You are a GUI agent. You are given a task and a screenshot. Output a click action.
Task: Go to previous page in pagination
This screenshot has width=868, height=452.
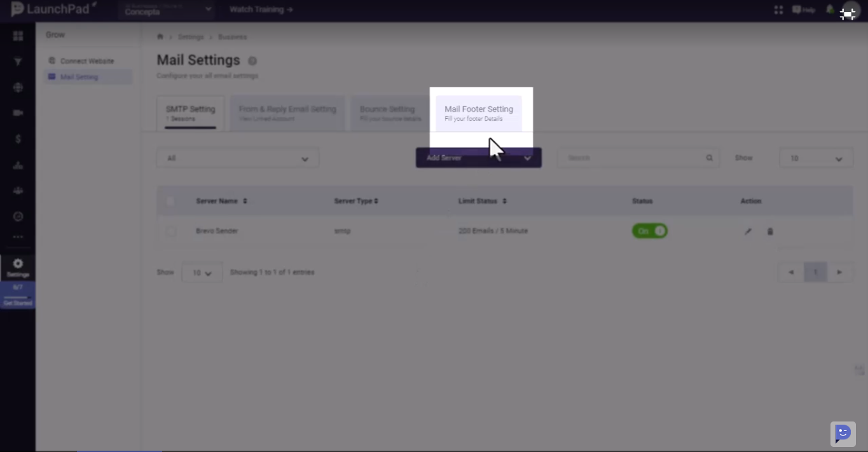(791, 272)
